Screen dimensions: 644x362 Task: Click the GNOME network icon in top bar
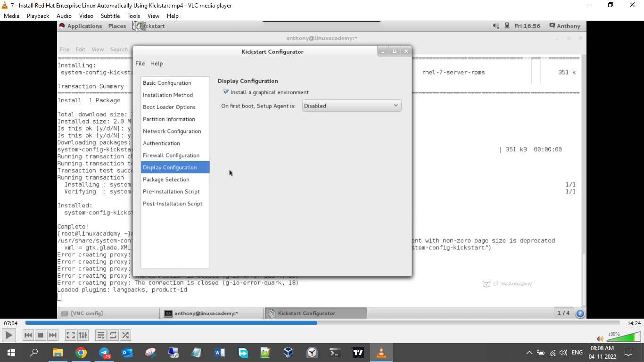pos(507,26)
